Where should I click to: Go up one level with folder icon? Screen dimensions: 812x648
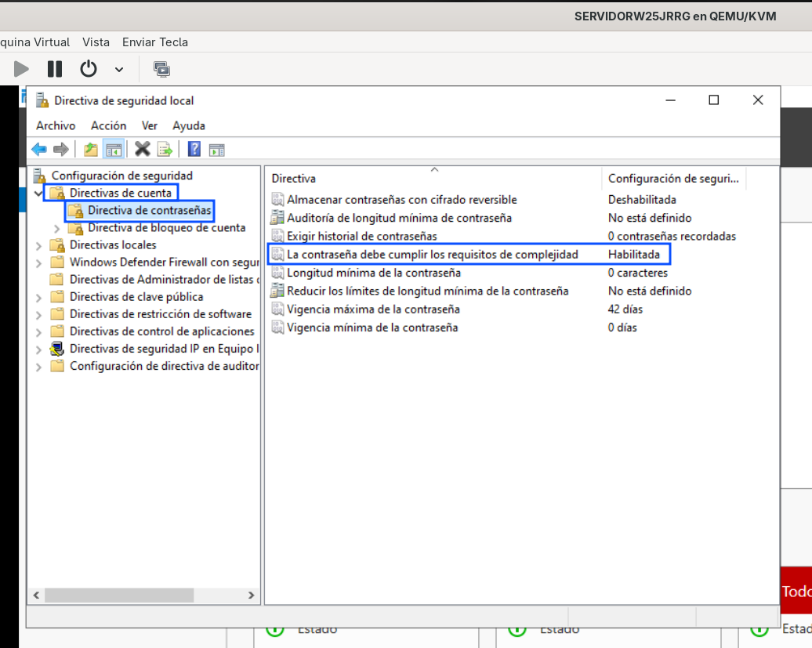pos(91,150)
